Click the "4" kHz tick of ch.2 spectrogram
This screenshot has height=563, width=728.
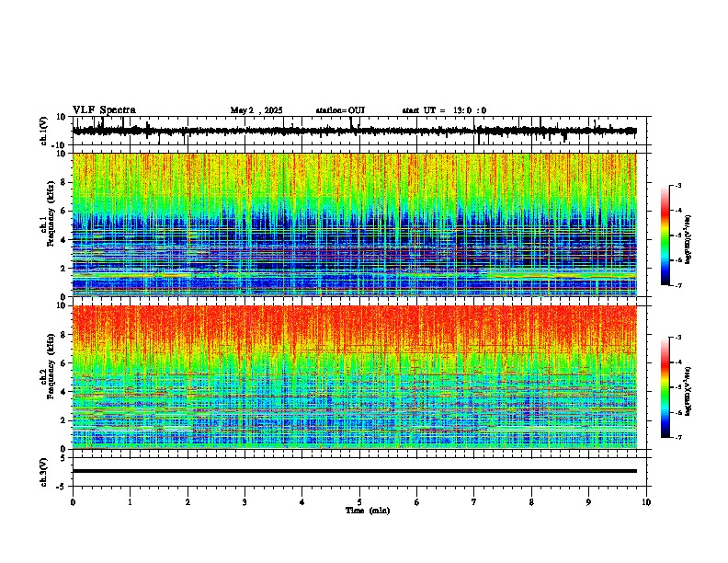pos(63,392)
